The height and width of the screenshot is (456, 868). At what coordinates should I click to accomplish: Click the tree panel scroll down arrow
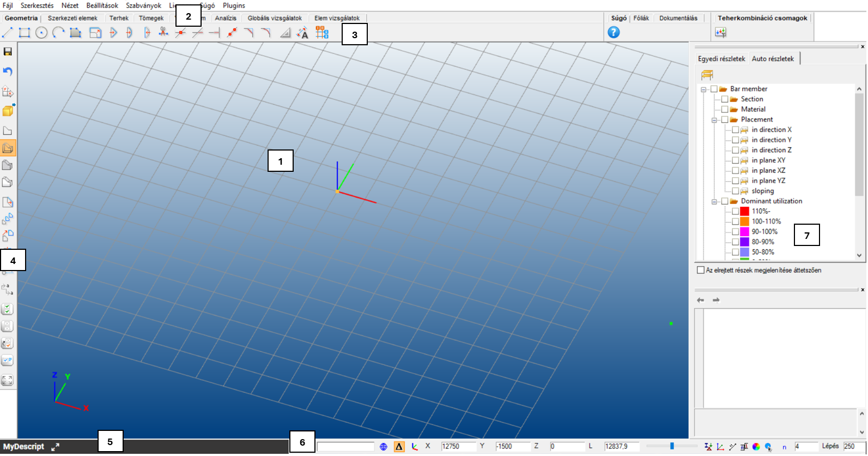(859, 255)
